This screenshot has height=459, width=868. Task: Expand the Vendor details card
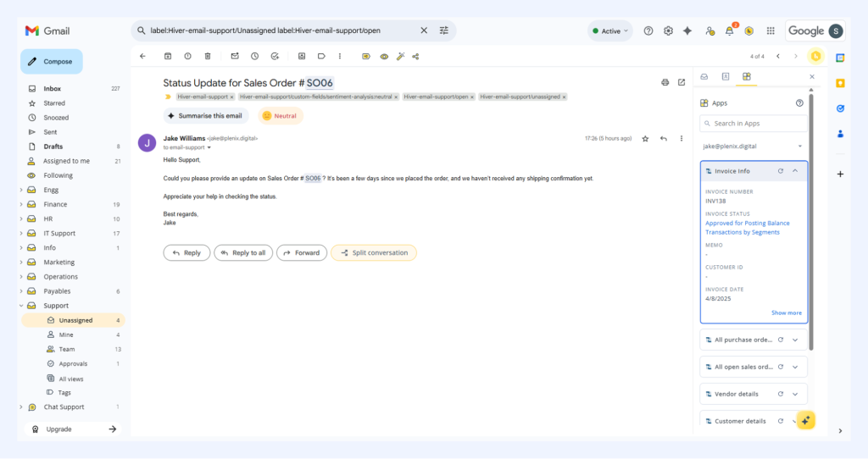pos(795,395)
